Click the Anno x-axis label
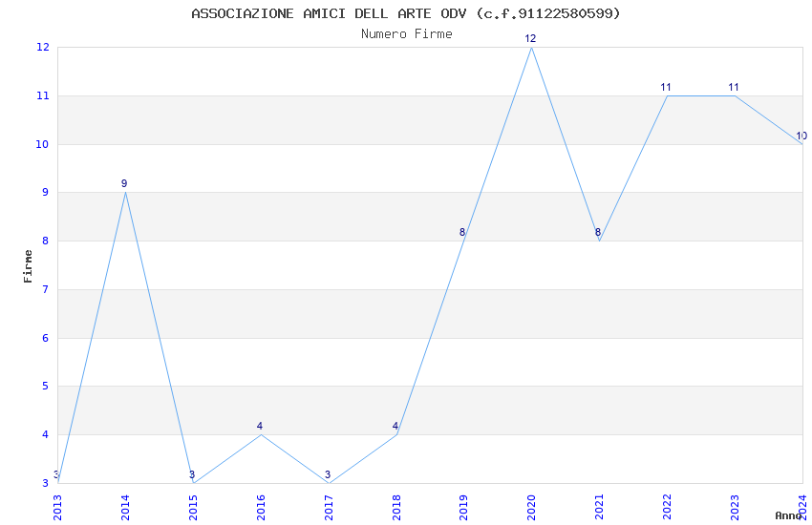Viewport: 812px width, 525px height. 788,515
